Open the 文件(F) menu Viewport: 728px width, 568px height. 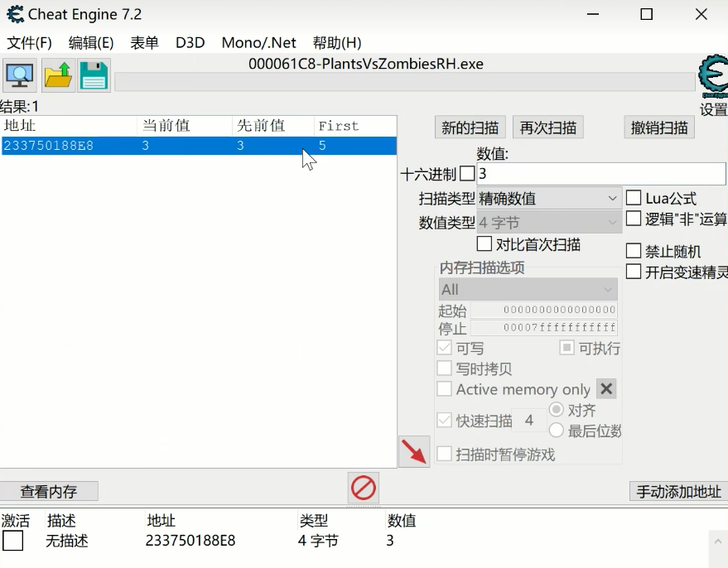coord(30,43)
